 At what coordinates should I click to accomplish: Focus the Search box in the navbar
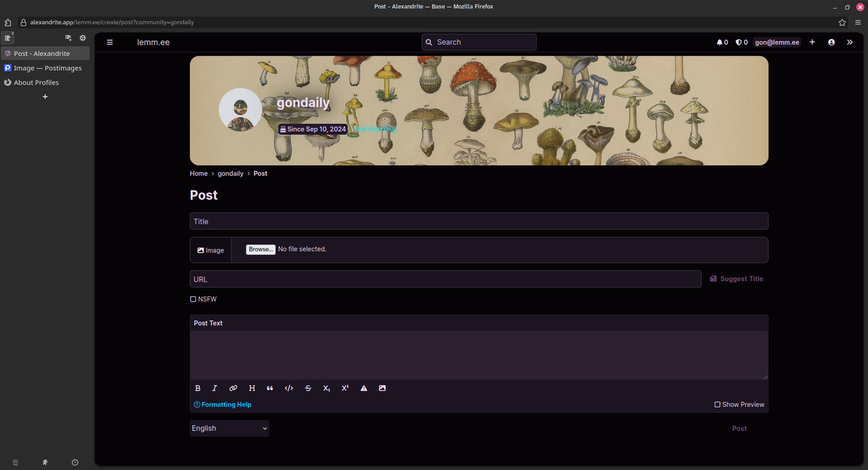479,42
